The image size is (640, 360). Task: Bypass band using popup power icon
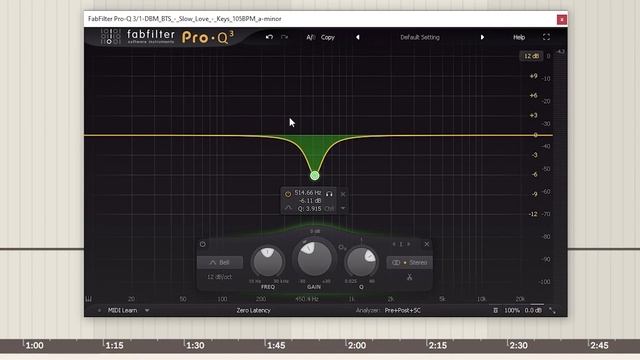click(288, 194)
